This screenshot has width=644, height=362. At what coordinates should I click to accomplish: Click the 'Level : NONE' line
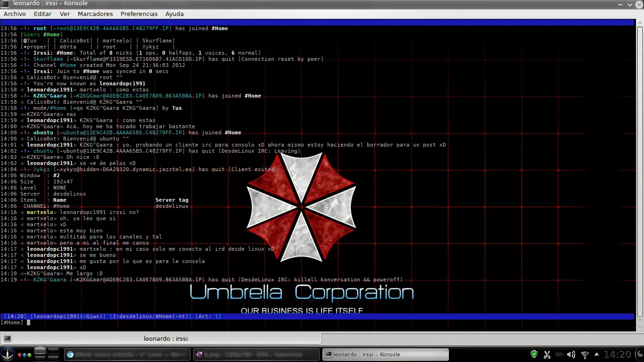click(x=43, y=188)
